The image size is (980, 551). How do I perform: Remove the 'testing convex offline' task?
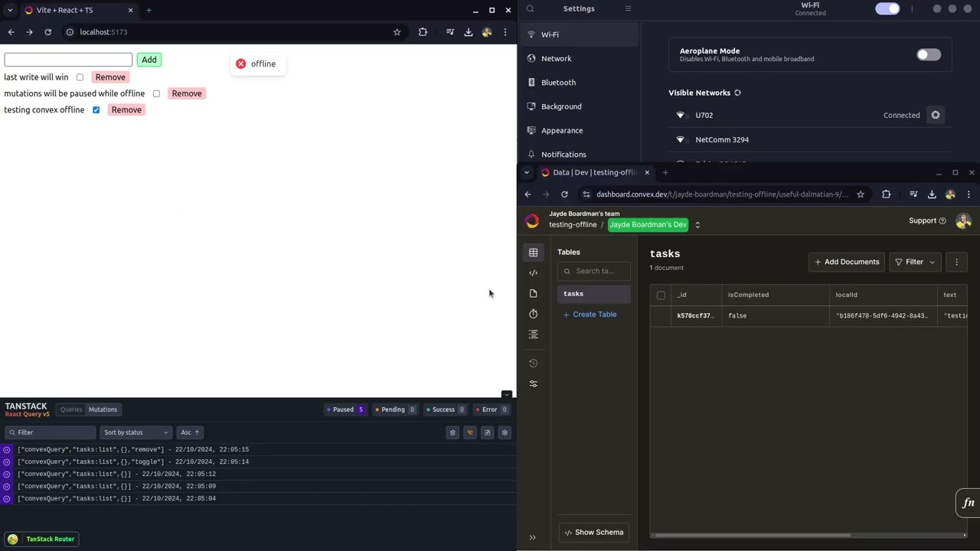[126, 110]
